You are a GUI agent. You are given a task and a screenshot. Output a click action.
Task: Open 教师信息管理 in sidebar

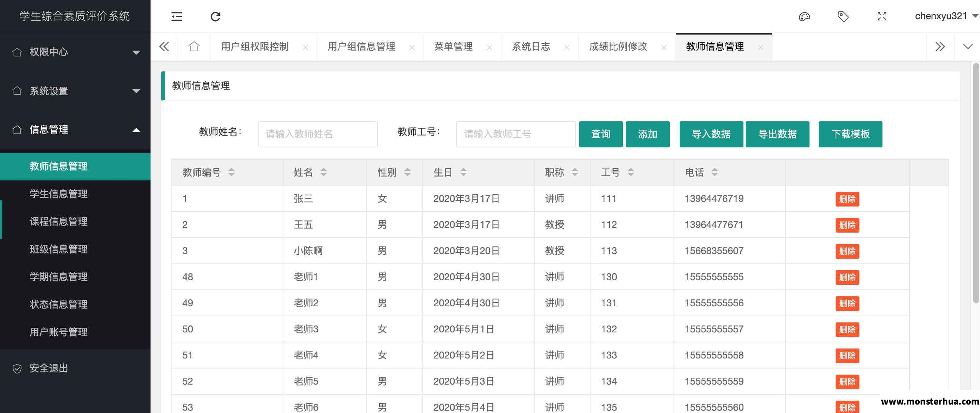[x=75, y=166]
